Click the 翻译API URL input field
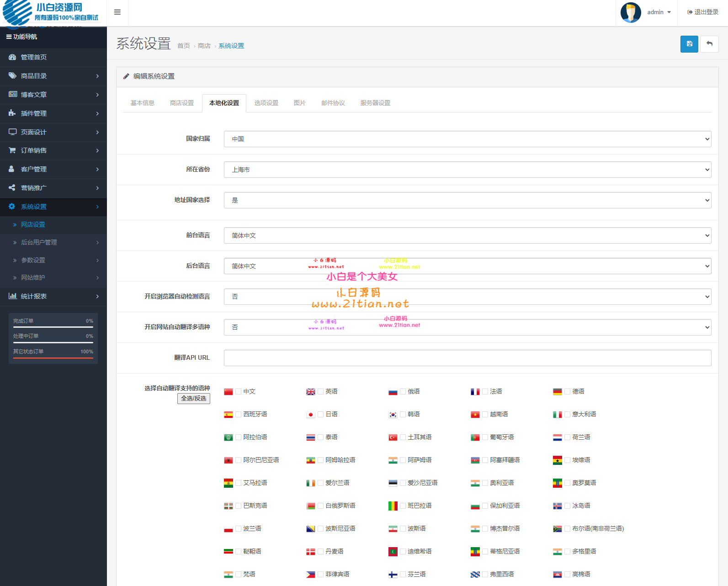The width and height of the screenshot is (728, 586). 467,358
